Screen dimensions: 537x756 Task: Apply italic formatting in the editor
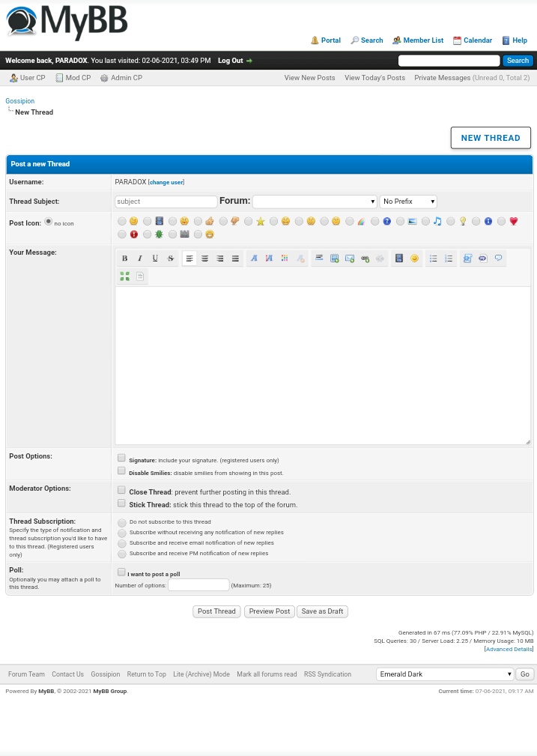139,258
